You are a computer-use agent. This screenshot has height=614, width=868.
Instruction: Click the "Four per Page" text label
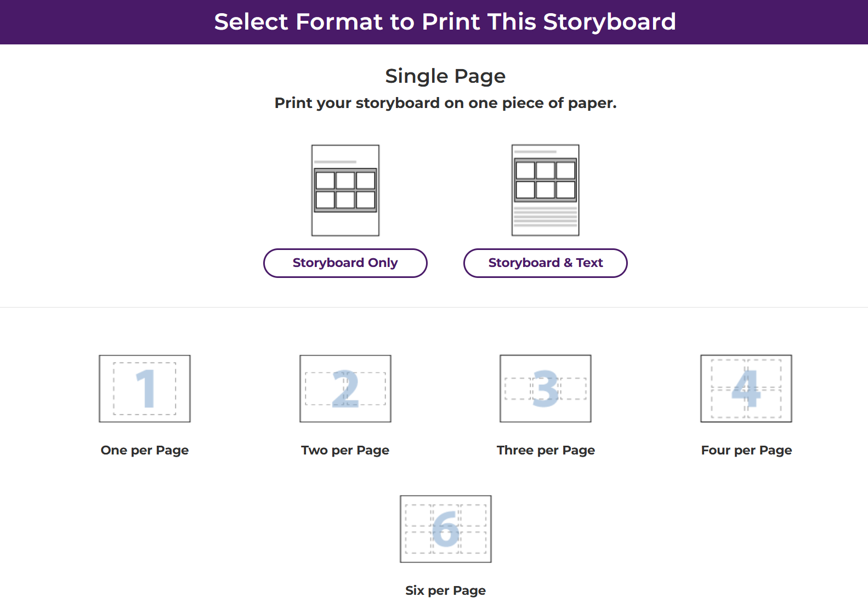[x=746, y=450]
